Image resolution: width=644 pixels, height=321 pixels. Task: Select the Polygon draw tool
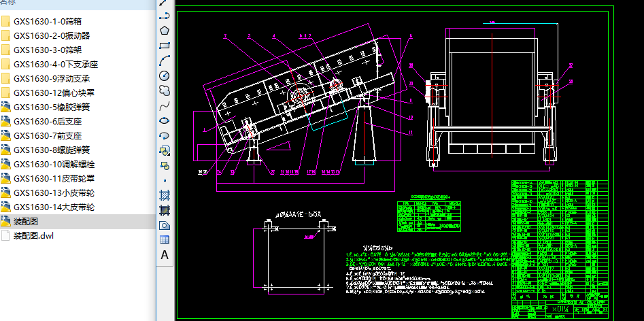pyautogui.click(x=165, y=31)
